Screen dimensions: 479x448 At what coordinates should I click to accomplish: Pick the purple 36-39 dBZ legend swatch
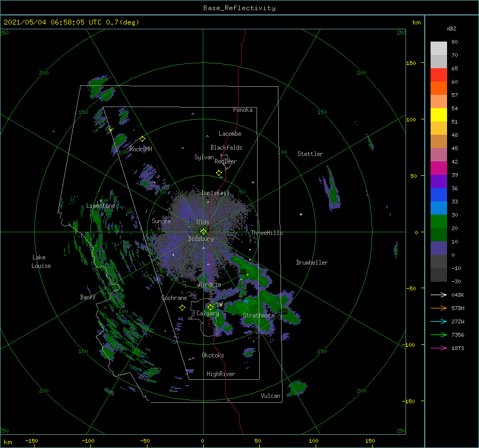click(x=439, y=182)
